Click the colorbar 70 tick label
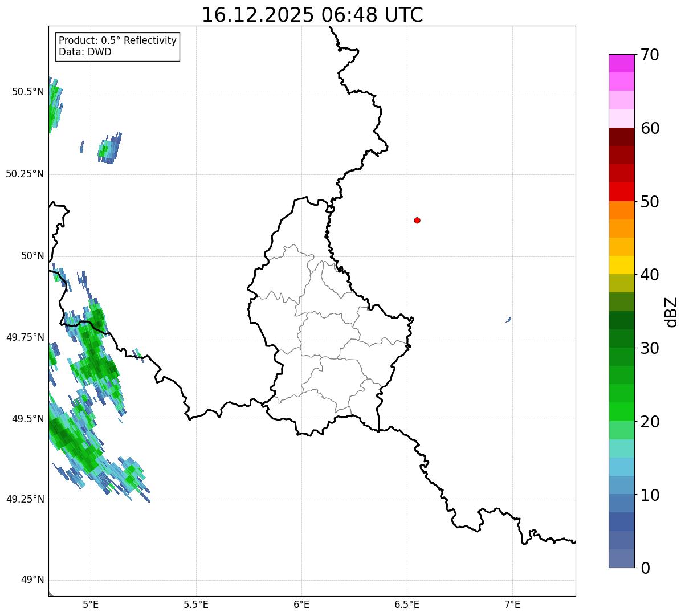 [650, 55]
